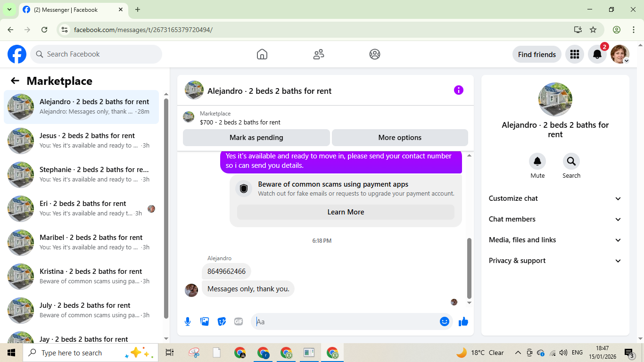Open the browser tab search dropdown

(x=9, y=9)
